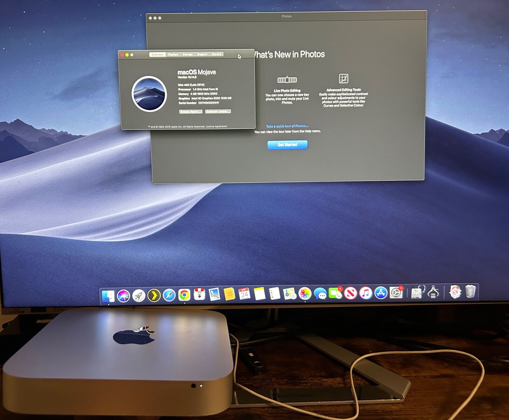The height and width of the screenshot is (420, 509).
Task: Open the Trash in the Dock
Action: (470, 291)
